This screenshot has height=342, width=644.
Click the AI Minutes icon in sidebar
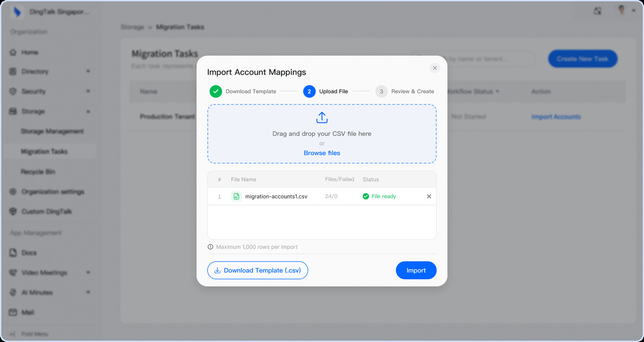[13, 293]
